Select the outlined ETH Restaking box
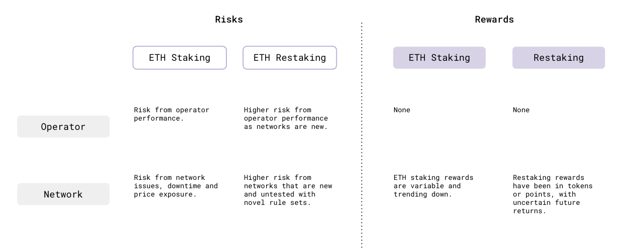 click(x=290, y=58)
